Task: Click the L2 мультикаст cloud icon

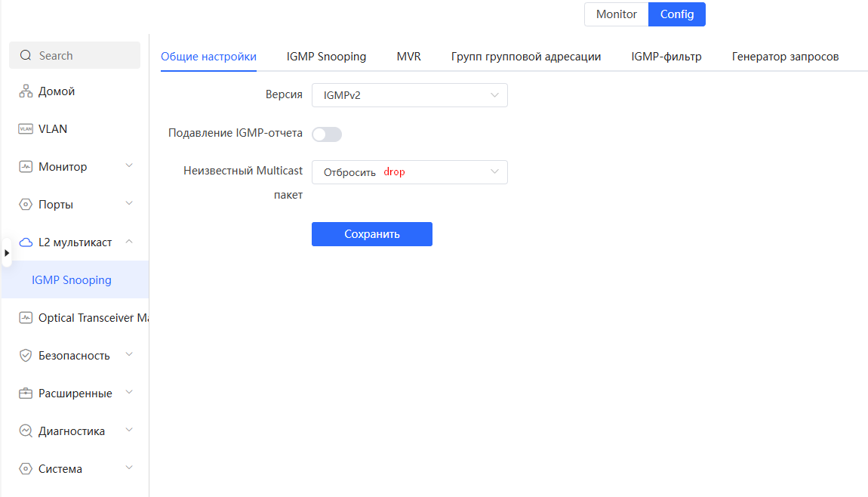Action: pos(26,242)
